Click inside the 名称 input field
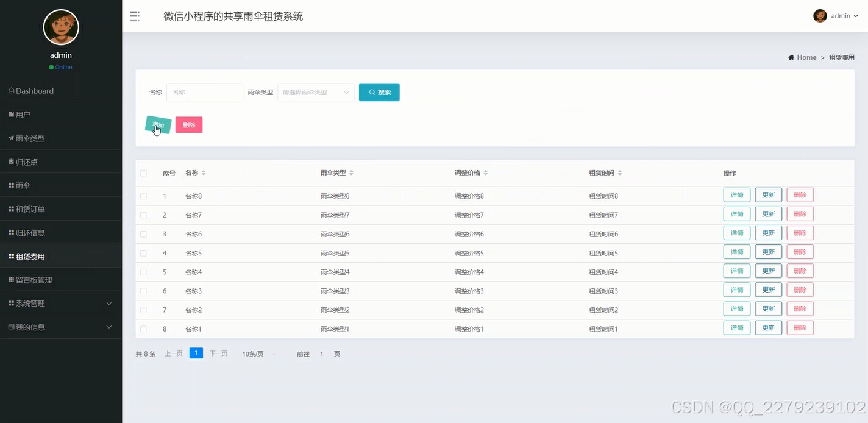The image size is (868, 423). pyautogui.click(x=204, y=92)
